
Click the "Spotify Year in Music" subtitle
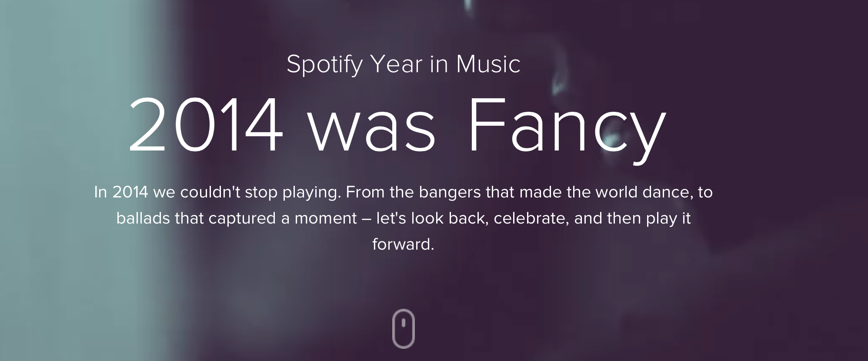pos(404,64)
